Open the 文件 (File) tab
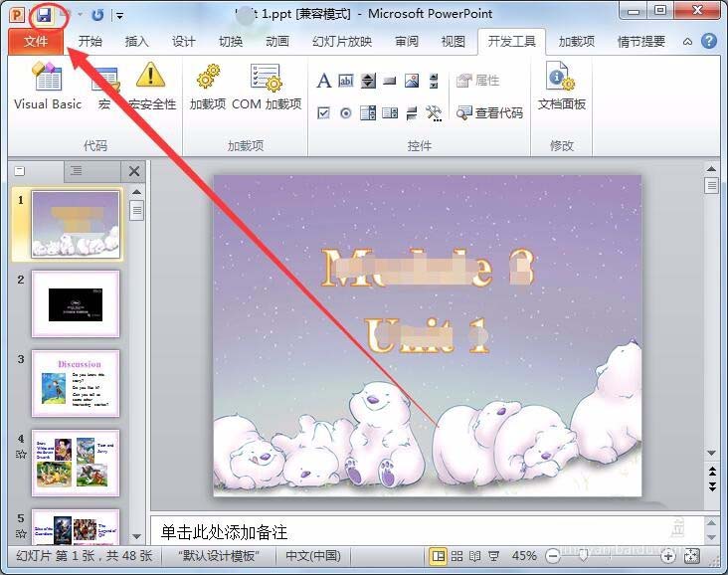728x575 pixels. [x=35, y=42]
